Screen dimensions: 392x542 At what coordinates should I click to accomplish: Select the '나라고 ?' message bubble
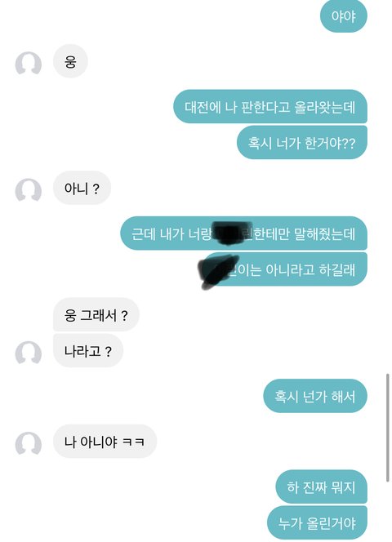[88, 350]
